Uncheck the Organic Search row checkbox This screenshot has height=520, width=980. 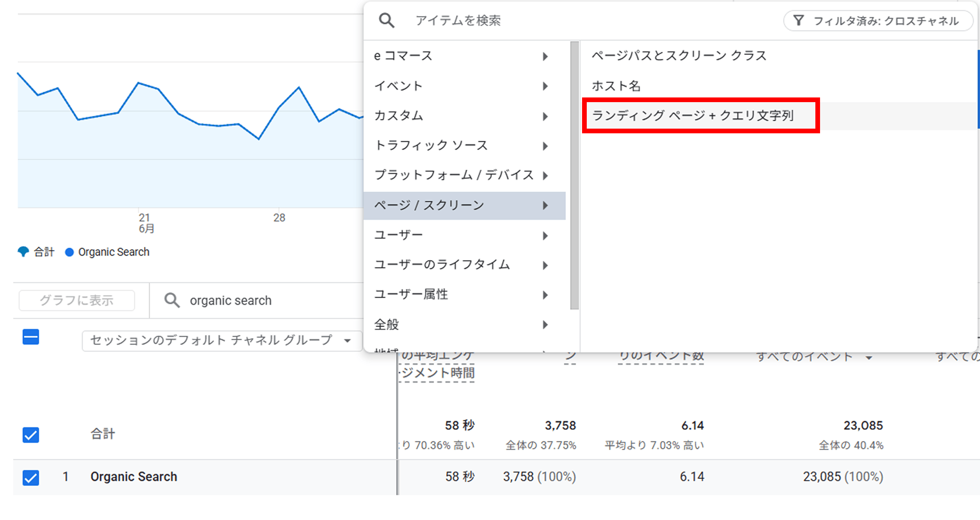tap(31, 478)
